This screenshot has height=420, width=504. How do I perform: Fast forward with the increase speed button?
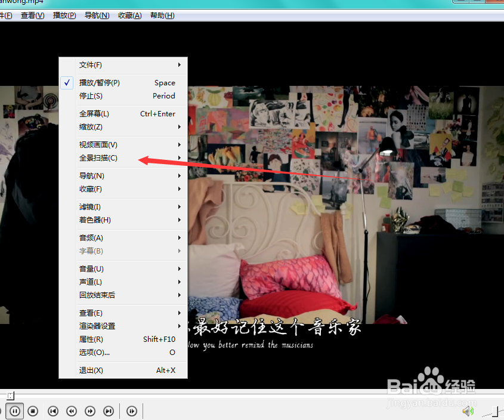pos(90,410)
